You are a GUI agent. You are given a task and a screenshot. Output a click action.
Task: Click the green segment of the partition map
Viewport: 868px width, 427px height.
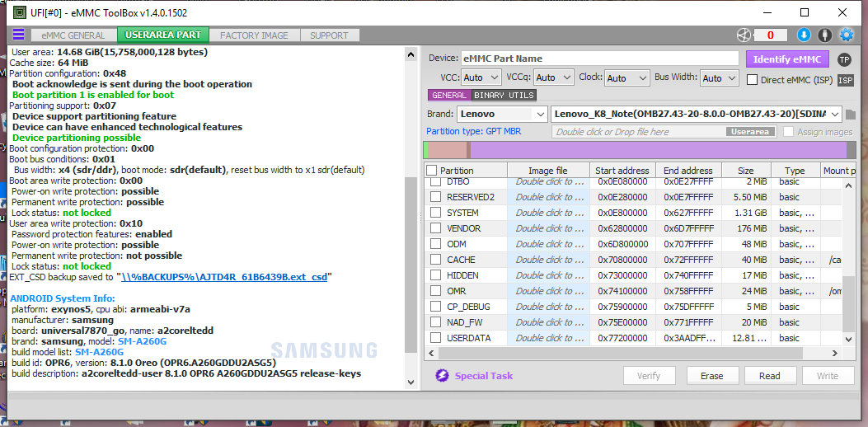click(x=425, y=150)
